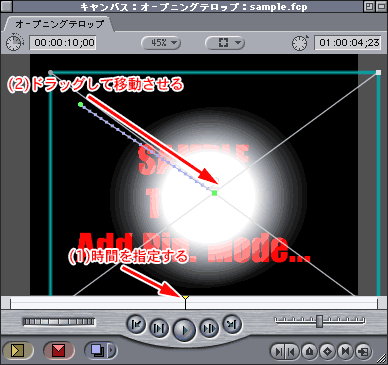This screenshot has height=365, width=388.
Task: Open the view mode dropdown
Action: tap(225, 43)
